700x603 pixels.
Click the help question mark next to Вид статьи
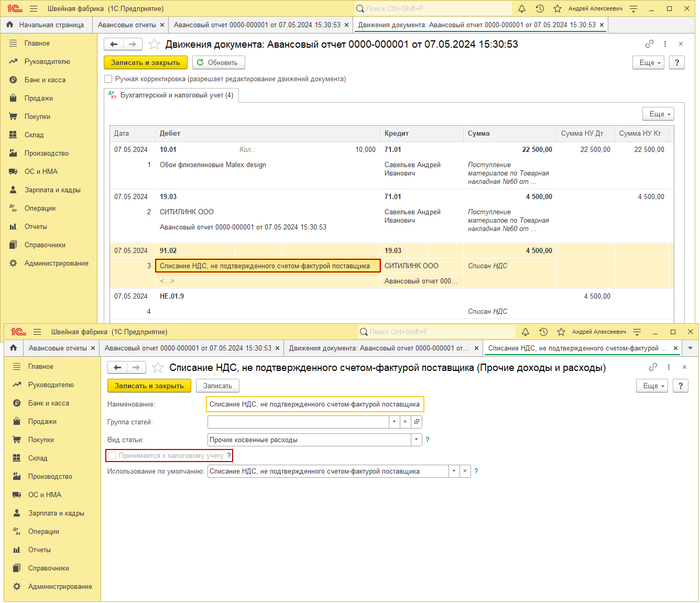click(428, 440)
